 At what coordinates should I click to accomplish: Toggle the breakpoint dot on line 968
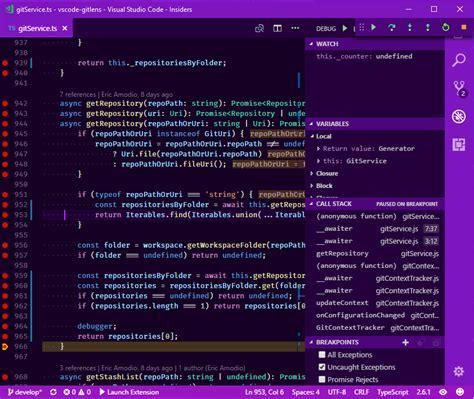pyautogui.click(x=5, y=377)
